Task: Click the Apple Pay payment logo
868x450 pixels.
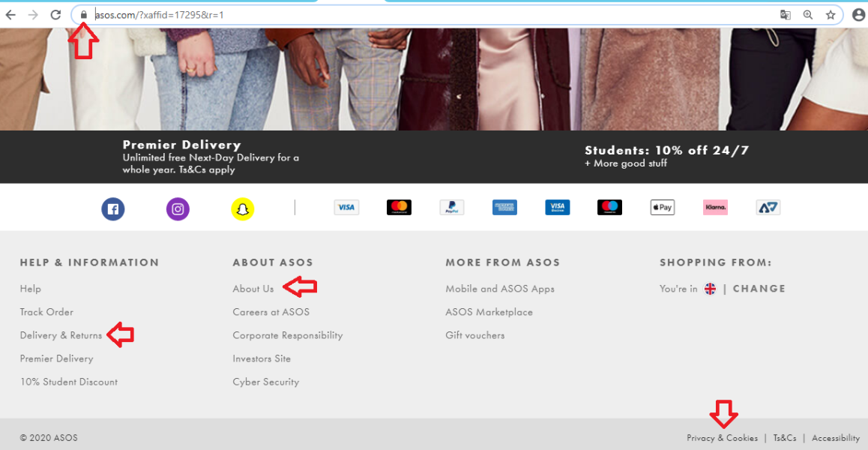Action: (x=662, y=207)
